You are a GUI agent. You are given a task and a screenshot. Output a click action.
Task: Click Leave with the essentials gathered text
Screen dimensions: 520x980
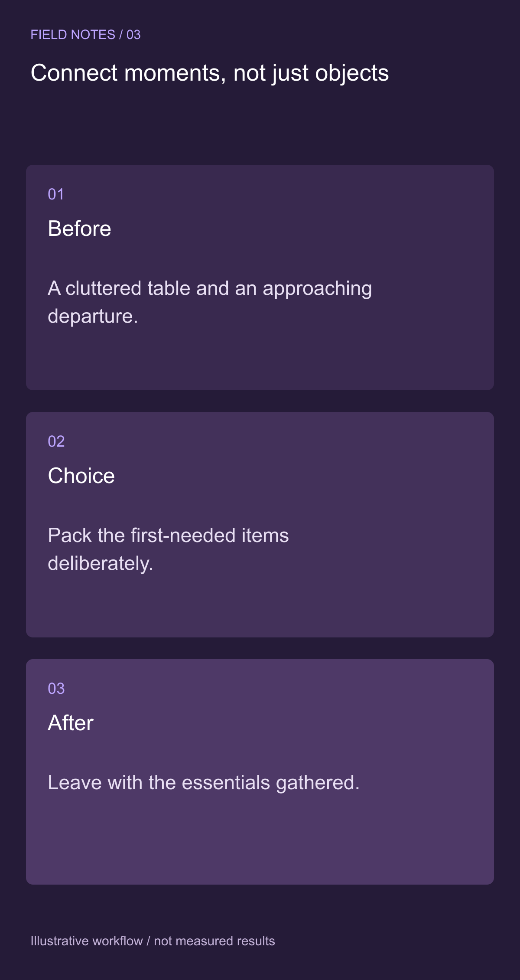204,783
